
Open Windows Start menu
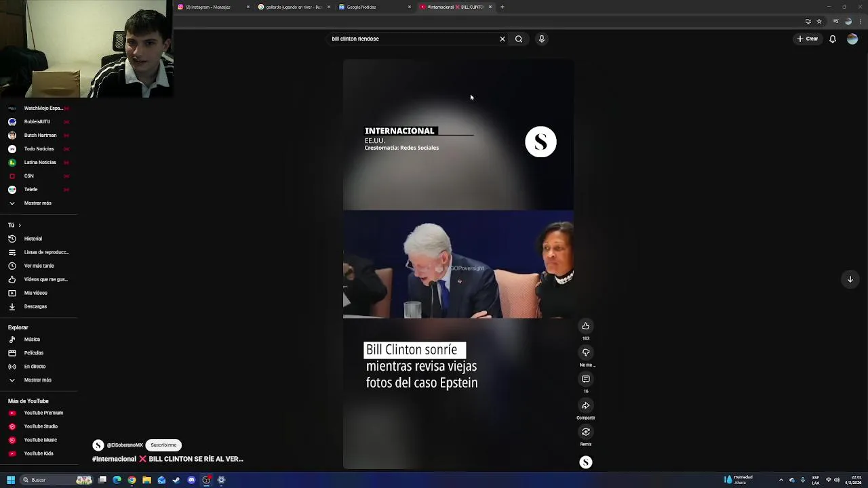(x=11, y=480)
